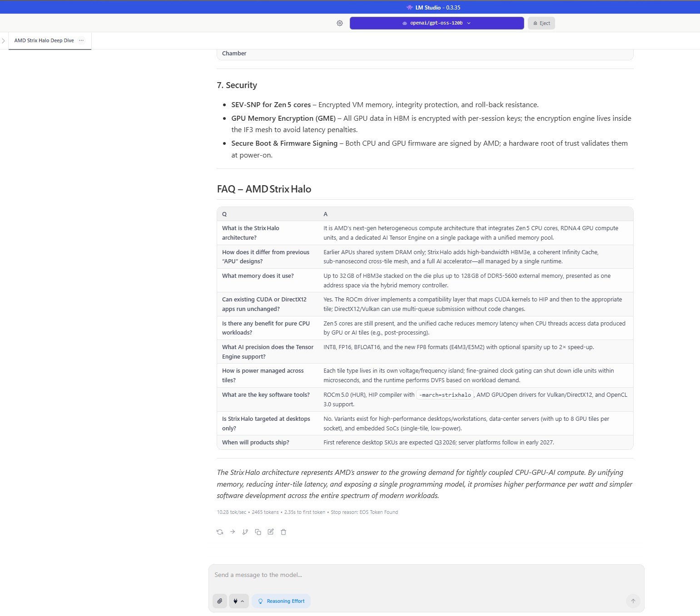Click the send message arrow button

(x=633, y=601)
